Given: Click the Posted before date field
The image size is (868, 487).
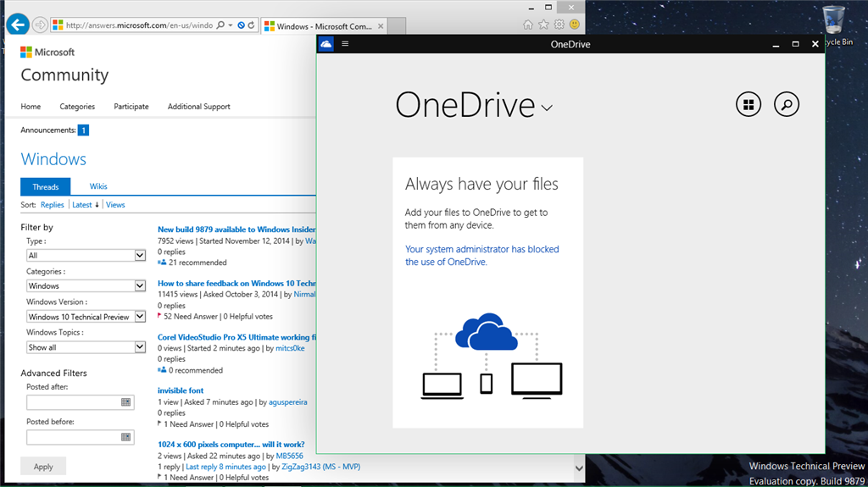Looking at the screenshot, I should [81, 437].
